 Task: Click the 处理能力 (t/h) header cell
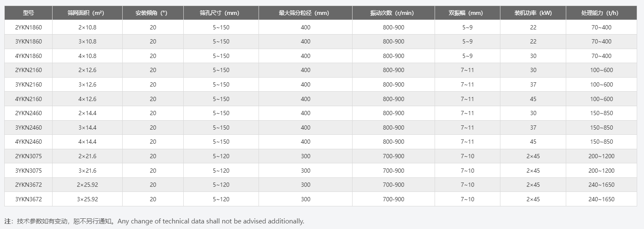(x=601, y=13)
